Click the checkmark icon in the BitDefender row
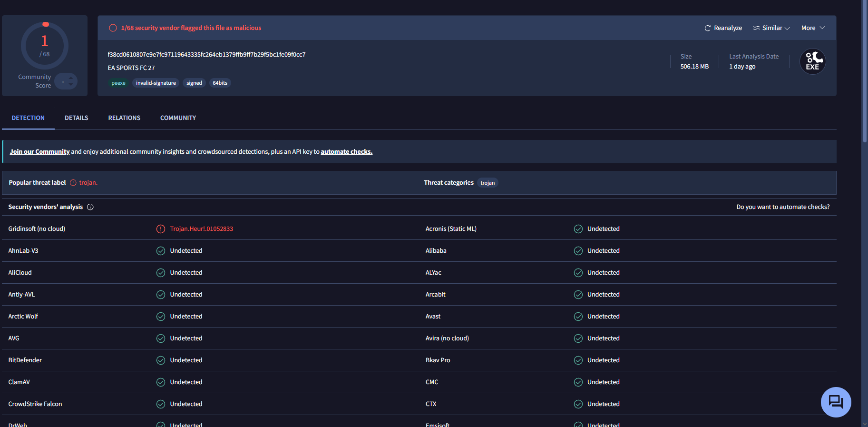Viewport: 868px width, 427px height. pos(161,360)
